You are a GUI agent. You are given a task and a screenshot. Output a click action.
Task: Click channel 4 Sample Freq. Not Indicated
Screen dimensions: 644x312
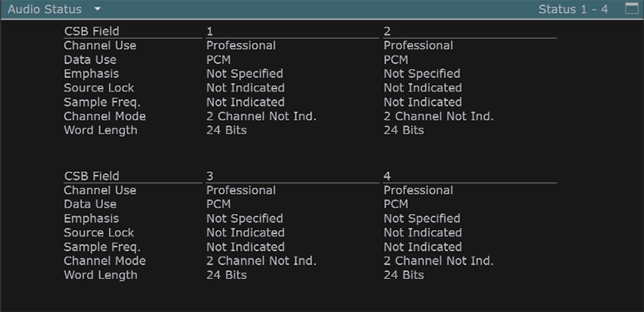[423, 247]
